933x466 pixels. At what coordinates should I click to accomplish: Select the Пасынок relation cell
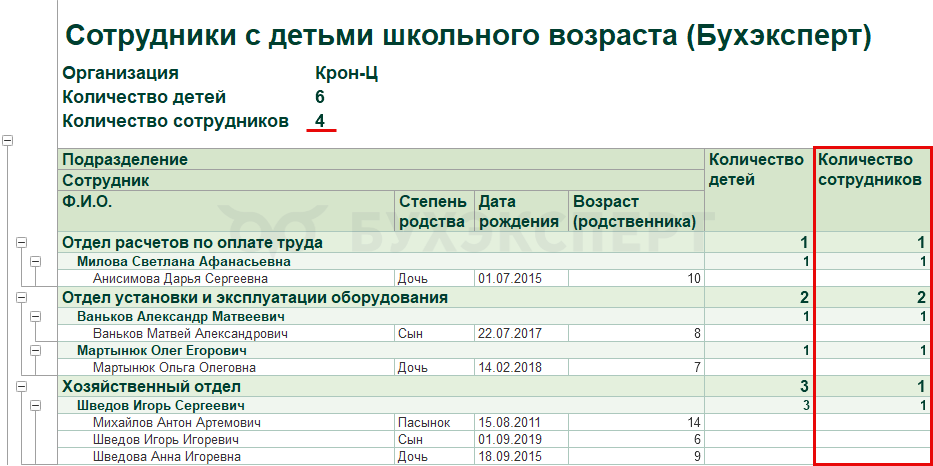tap(434, 423)
